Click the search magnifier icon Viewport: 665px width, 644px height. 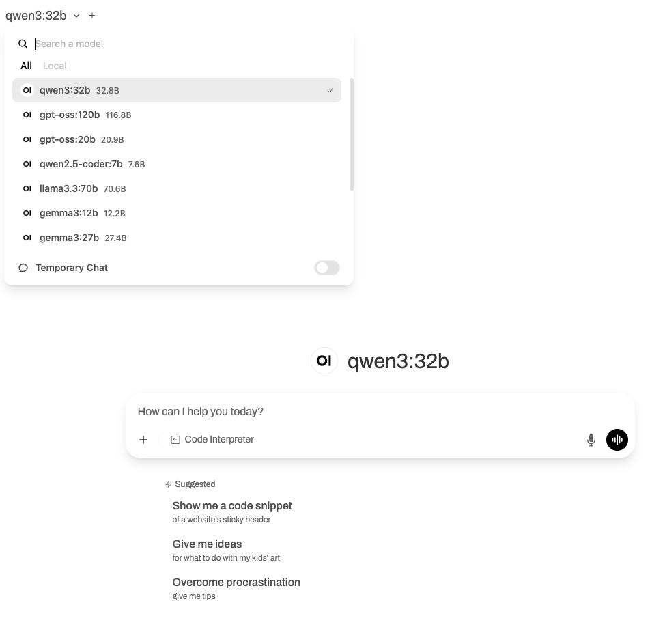coord(23,44)
